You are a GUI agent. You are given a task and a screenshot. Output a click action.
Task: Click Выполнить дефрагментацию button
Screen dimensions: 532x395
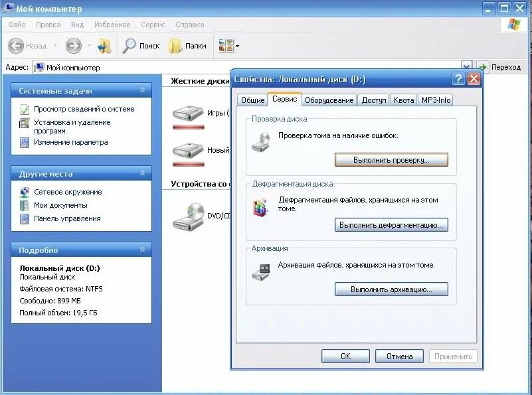point(391,225)
